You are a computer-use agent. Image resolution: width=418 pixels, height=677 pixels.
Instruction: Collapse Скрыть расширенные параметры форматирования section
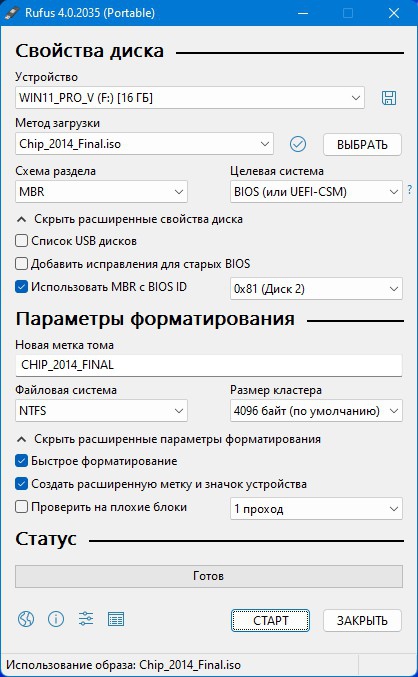point(168,440)
